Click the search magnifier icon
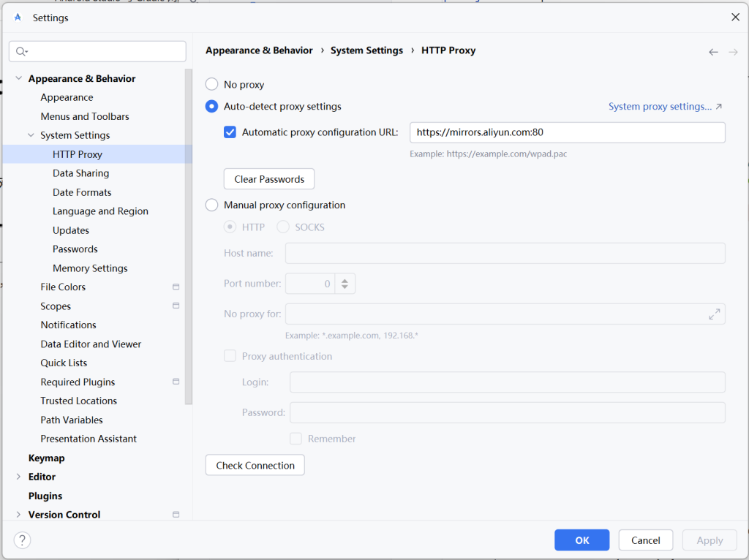The image size is (749, 560). click(20, 51)
